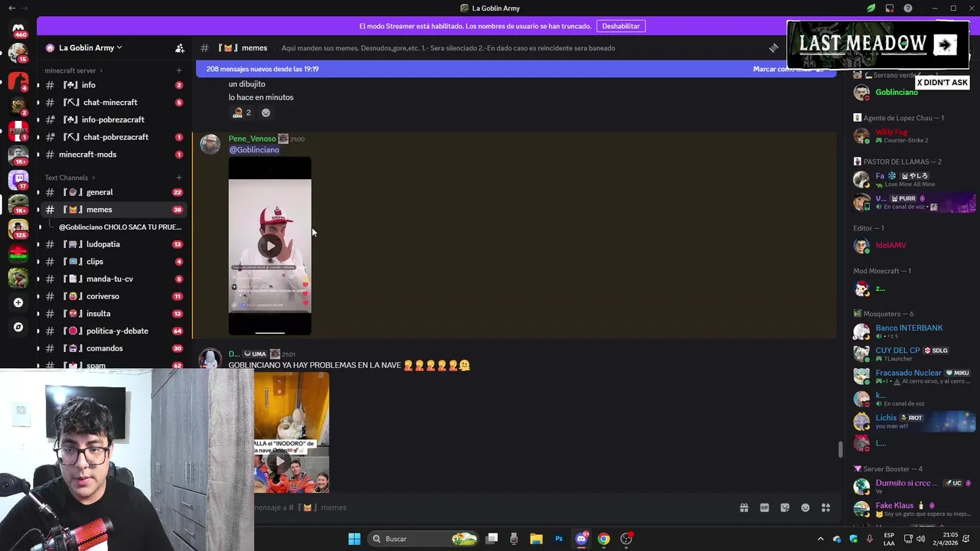
Task: Open the inbox icon in title bar
Action: (890, 8)
